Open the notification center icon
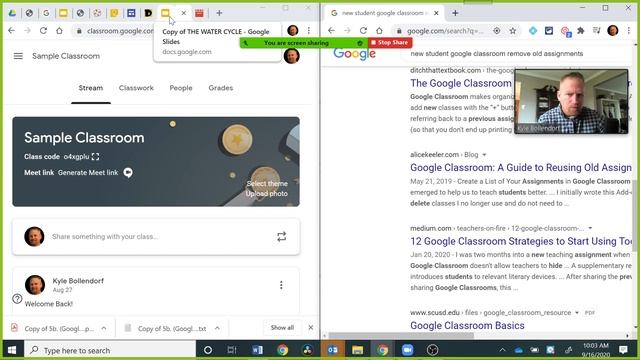 (623, 350)
